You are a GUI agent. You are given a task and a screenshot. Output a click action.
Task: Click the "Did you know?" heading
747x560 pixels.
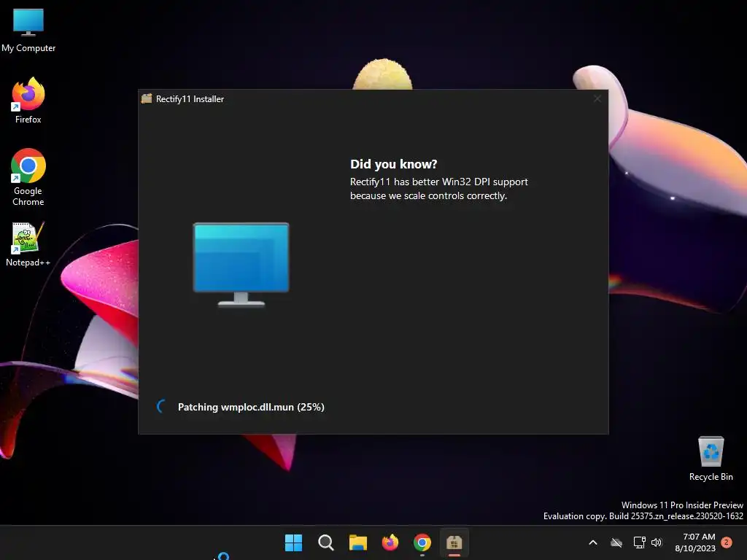tap(393, 164)
